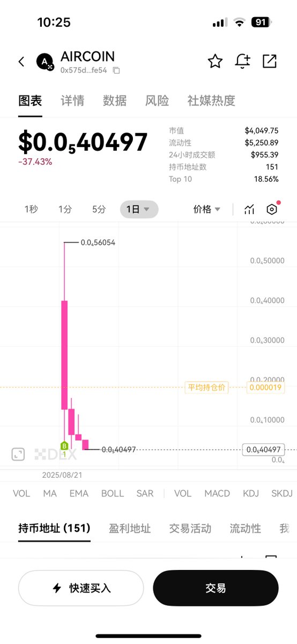Select the 5分 timeframe
Viewport: 297px width, 644px height.
pyautogui.click(x=99, y=209)
